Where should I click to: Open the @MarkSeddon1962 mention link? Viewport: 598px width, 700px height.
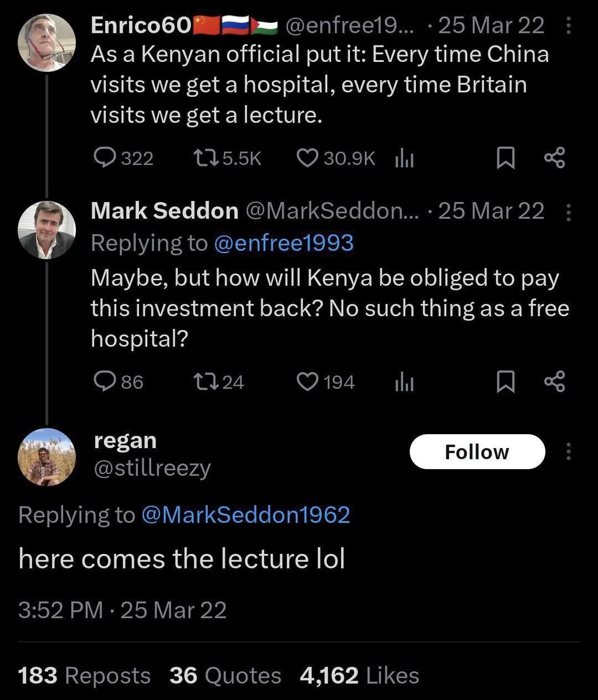246,515
